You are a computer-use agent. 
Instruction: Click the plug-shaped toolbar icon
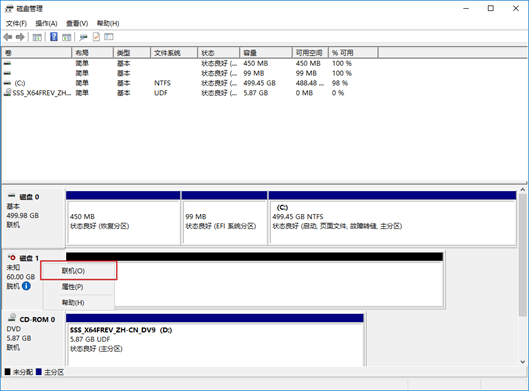click(x=83, y=37)
